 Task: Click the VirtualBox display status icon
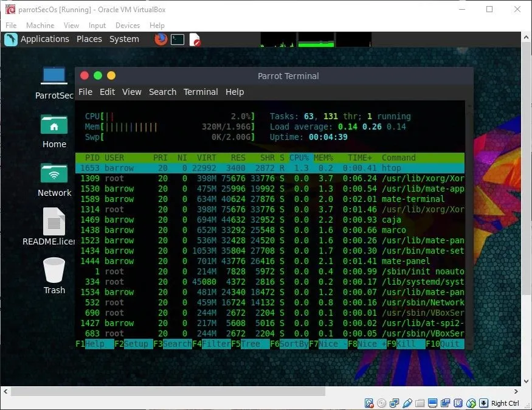(x=432, y=403)
